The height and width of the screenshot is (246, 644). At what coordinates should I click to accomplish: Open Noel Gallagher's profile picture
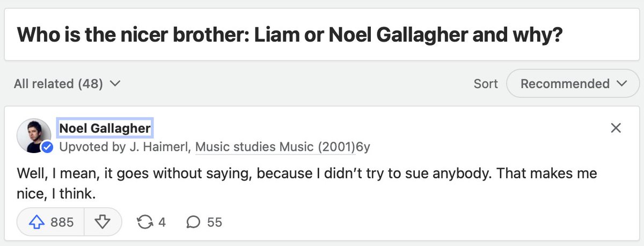[x=34, y=135]
